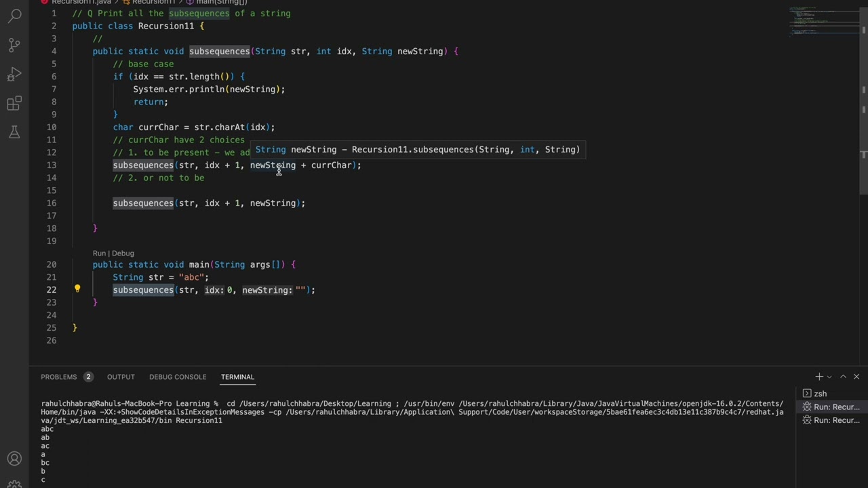
Task: Click the editor minimap preview
Action: click(x=824, y=20)
